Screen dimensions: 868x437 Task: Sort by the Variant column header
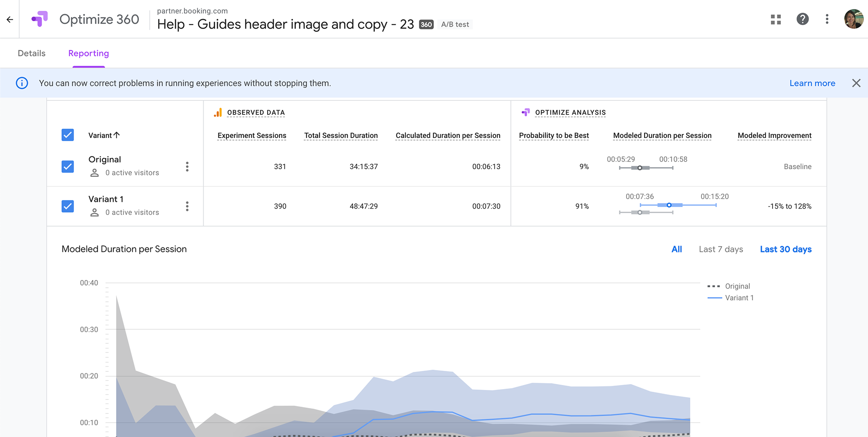[x=104, y=135]
